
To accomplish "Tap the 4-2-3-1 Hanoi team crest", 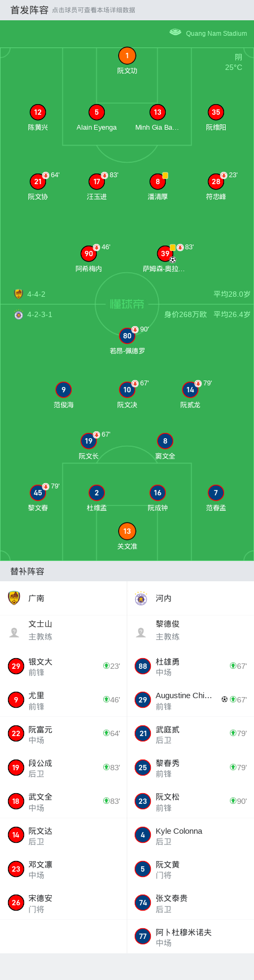I will (19, 314).
